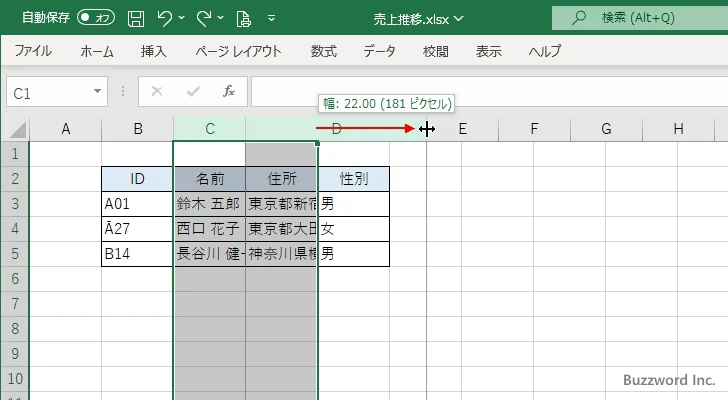Switch to the 挿入 tab
The height and width of the screenshot is (400, 728).
(154, 51)
